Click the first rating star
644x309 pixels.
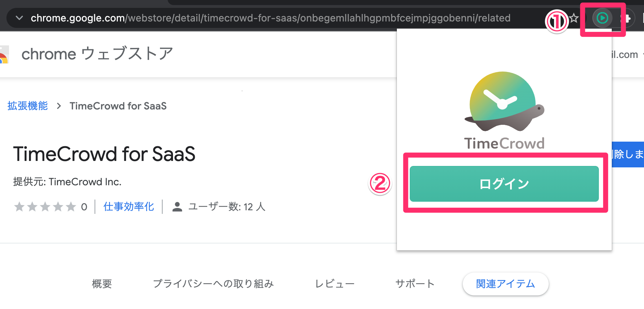tap(19, 207)
